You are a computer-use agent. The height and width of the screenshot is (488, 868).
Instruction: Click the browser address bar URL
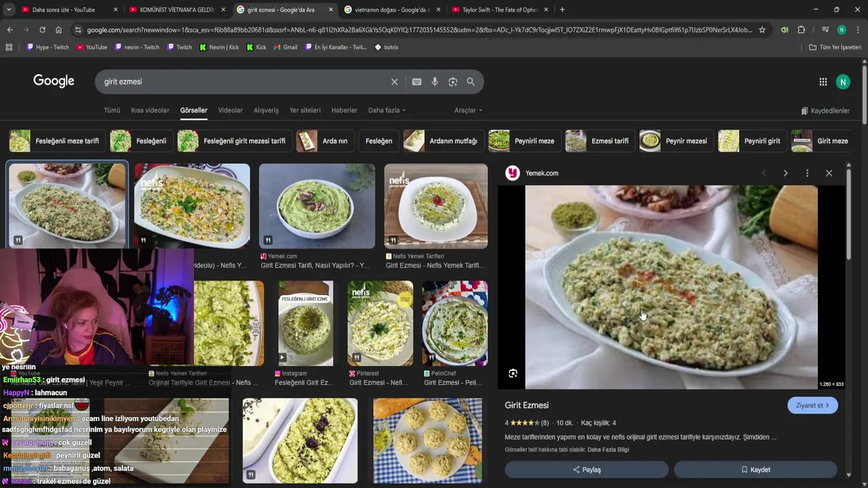click(419, 30)
